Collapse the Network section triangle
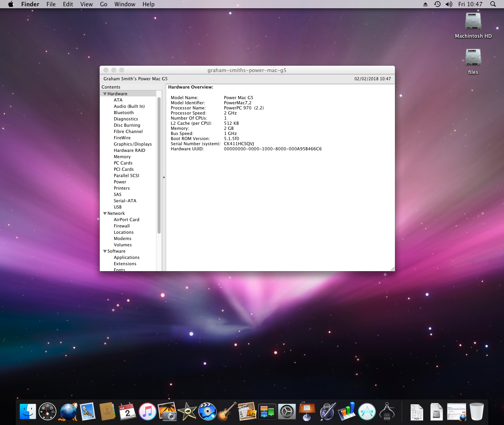This screenshot has height=425, width=504. coord(105,213)
